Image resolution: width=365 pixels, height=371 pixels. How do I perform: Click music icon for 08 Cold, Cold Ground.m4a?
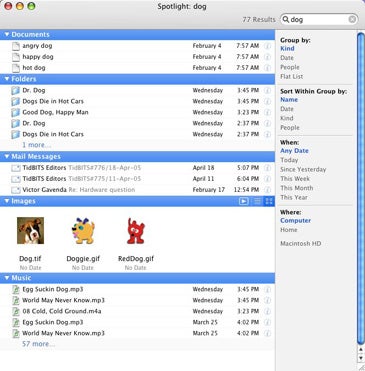click(x=16, y=311)
